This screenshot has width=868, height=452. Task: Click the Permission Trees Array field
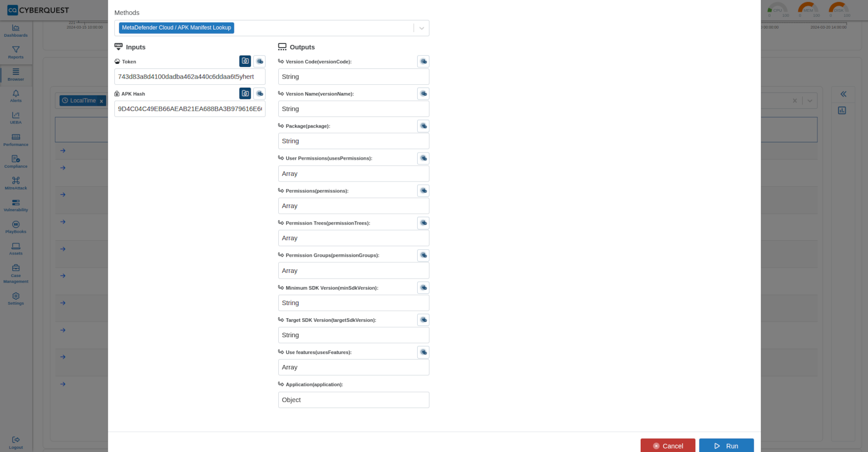(354, 238)
